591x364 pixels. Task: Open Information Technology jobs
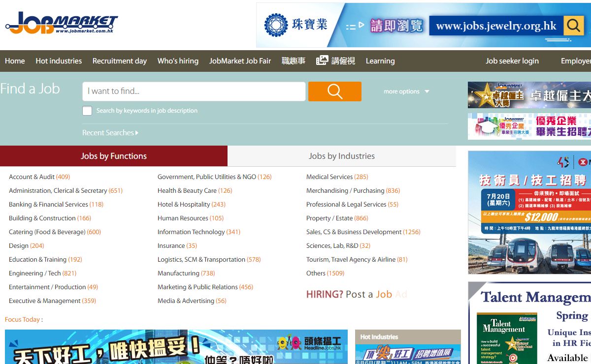pos(199,232)
